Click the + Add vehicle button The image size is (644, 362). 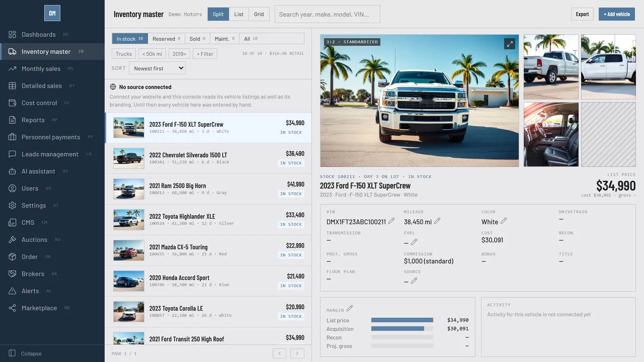(x=617, y=14)
